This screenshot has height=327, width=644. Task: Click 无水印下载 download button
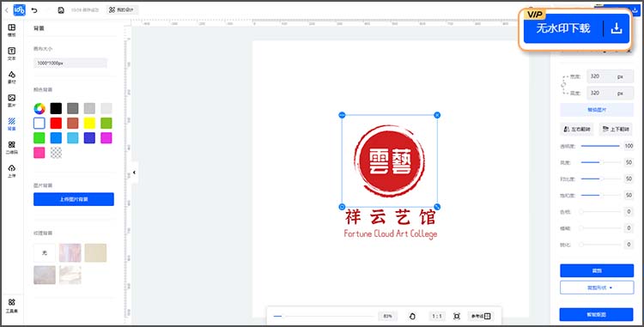point(563,28)
